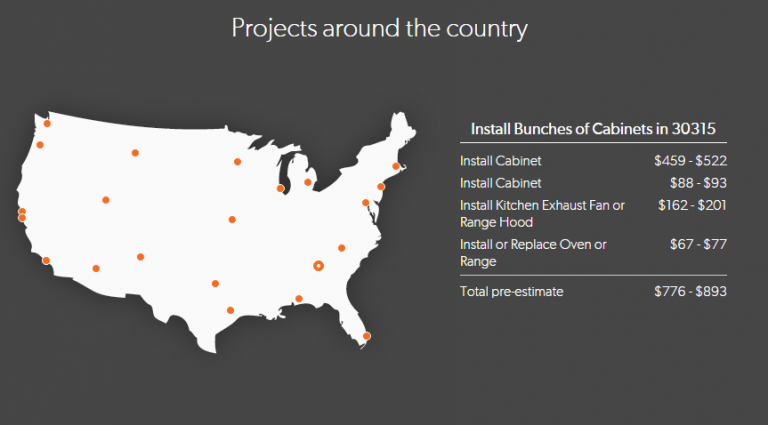This screenshot has width=768, height=425.
Task: Open the Phoenix, Arizona project dot
Action: [x=96, y=268]
